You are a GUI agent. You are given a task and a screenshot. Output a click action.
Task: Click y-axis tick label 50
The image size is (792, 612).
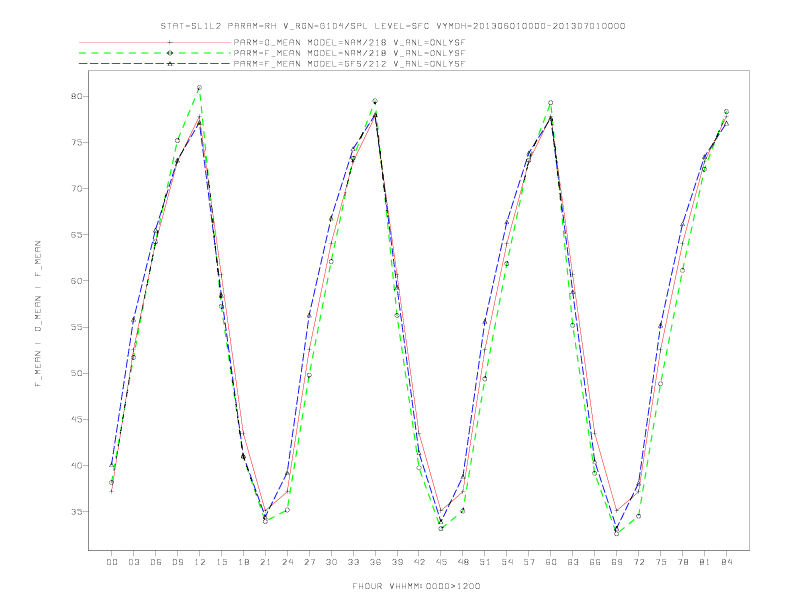click(x=76, y=373)
